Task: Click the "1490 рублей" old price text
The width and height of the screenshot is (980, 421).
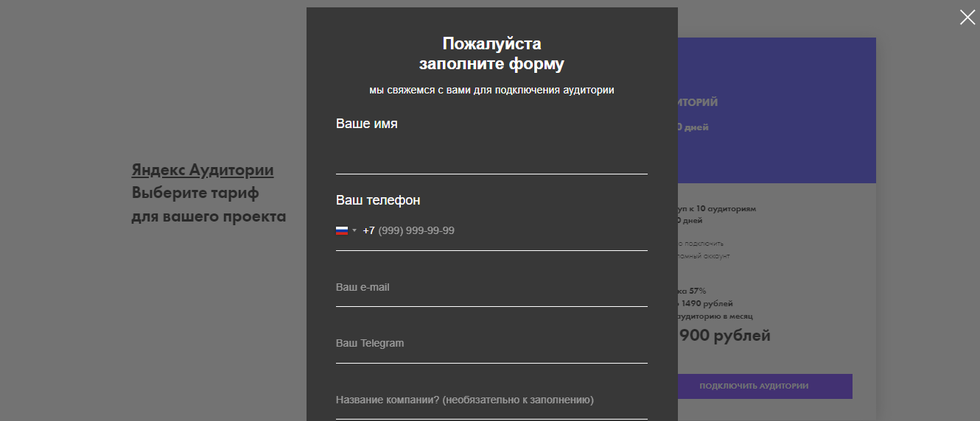Action: click(x=707, y=303)
